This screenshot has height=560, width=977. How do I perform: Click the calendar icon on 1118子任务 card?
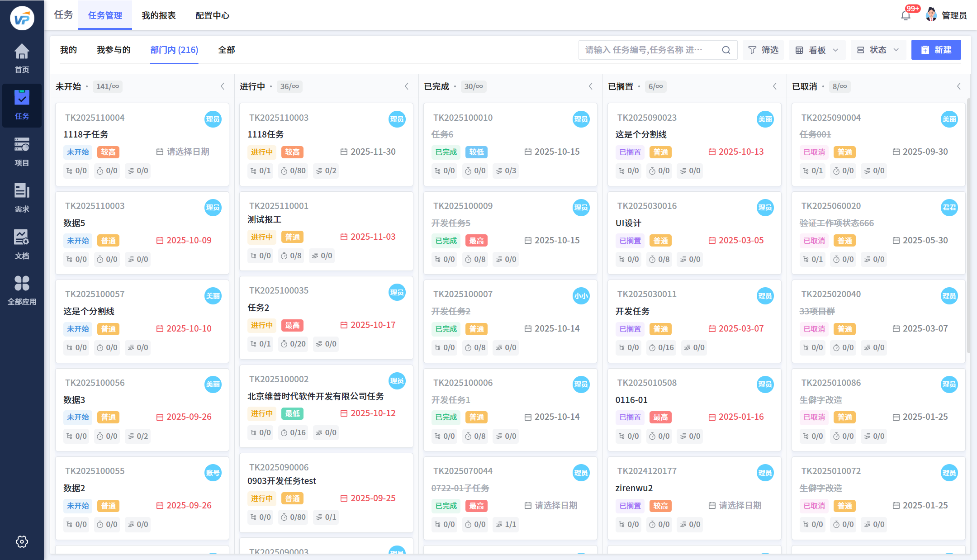click(160, 152)
